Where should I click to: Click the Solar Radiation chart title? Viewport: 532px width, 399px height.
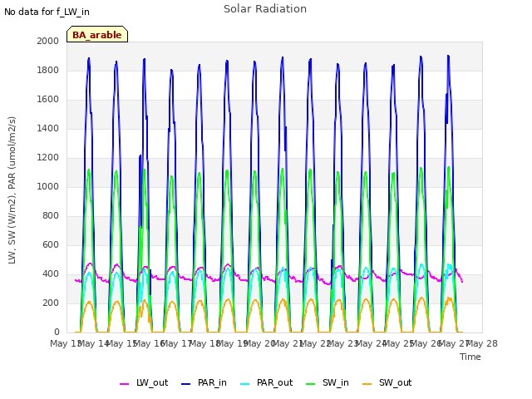point(265,9)
